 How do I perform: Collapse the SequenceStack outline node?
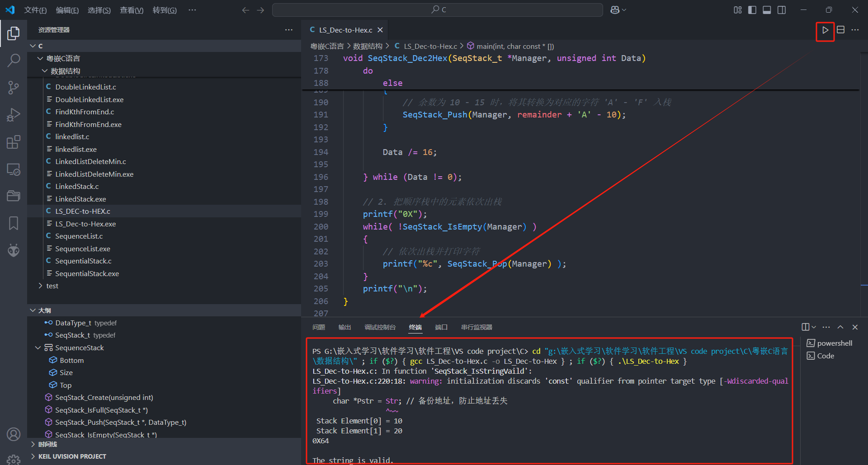point(38,348)
